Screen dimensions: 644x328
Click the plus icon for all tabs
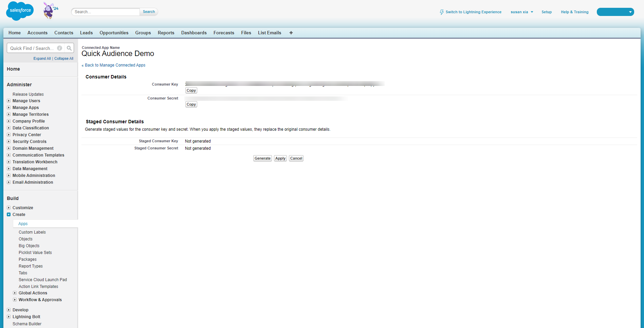(291, 33)
